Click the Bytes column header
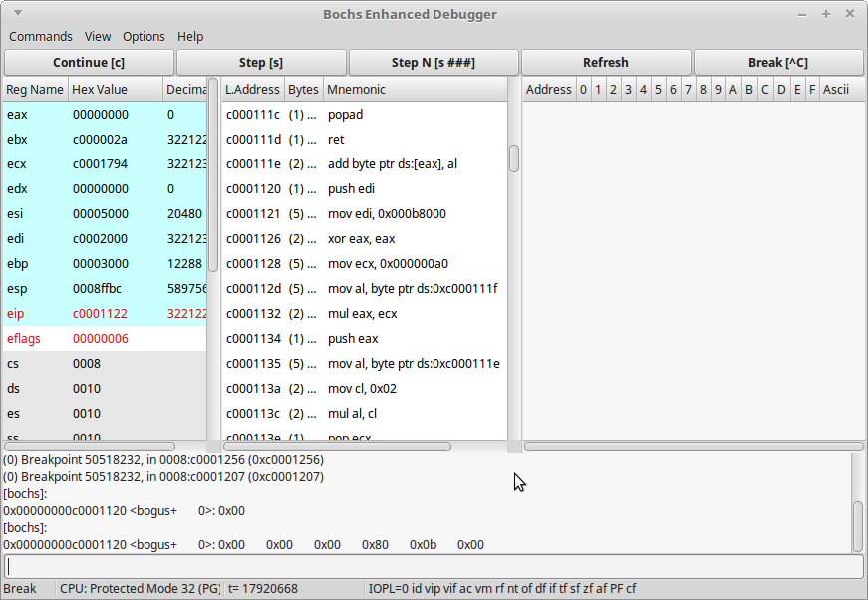The height and width of the screenshot is (600, 868). click(x=303, y=89)
